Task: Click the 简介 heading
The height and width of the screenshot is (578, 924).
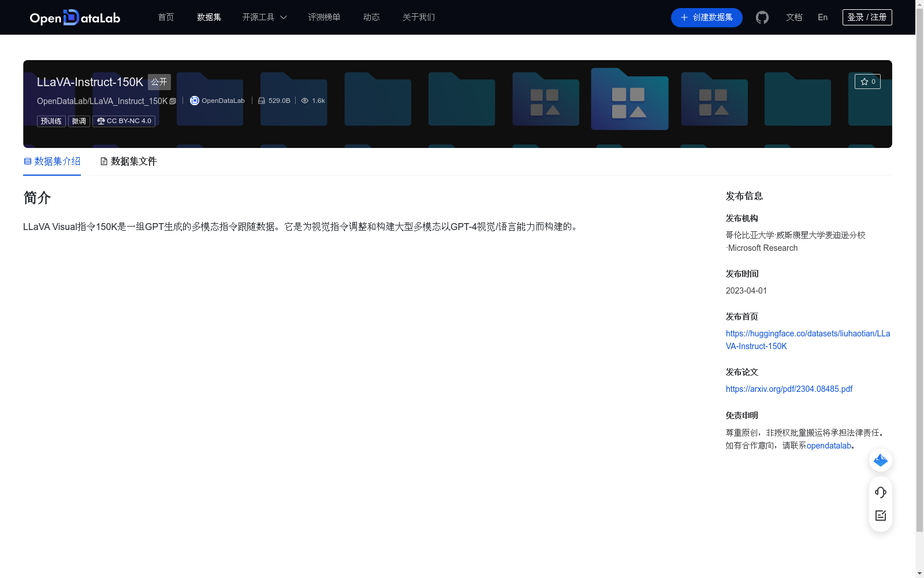Action: pyautogui.click(x=37, y=198)
